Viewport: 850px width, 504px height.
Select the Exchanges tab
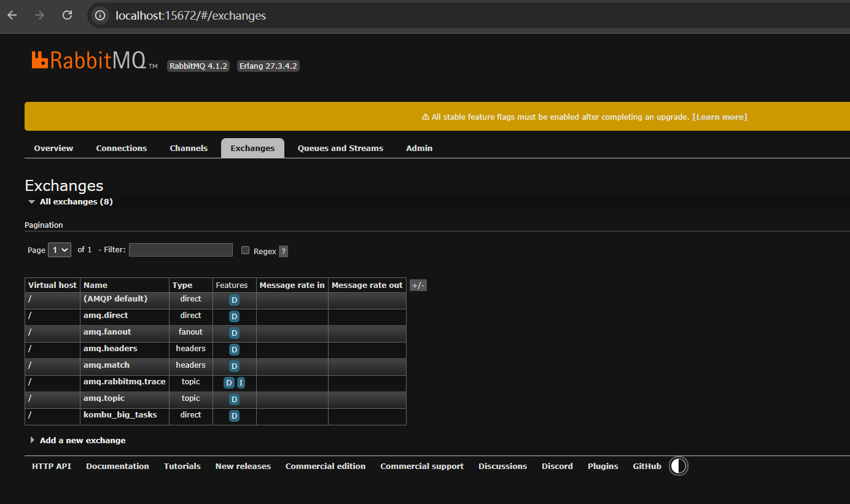pyautogui.click(x=252, y=148)
